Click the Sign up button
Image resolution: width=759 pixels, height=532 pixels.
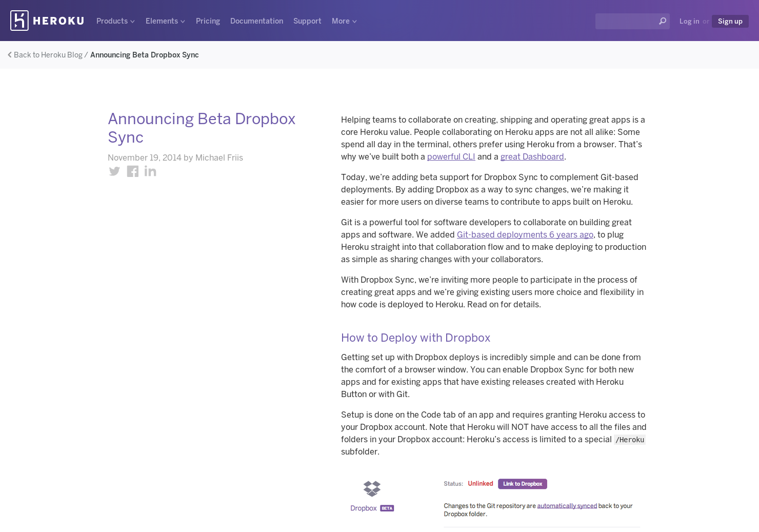[x=730, y=21]
